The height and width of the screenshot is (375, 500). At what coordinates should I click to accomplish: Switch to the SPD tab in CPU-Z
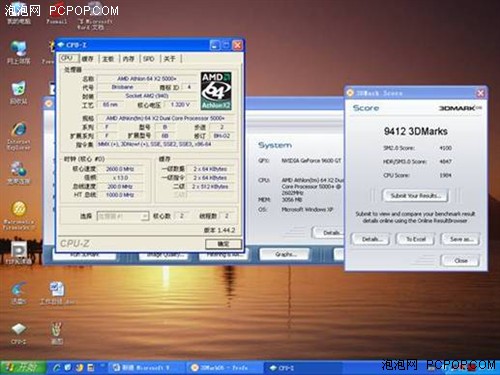click(149, 59)
